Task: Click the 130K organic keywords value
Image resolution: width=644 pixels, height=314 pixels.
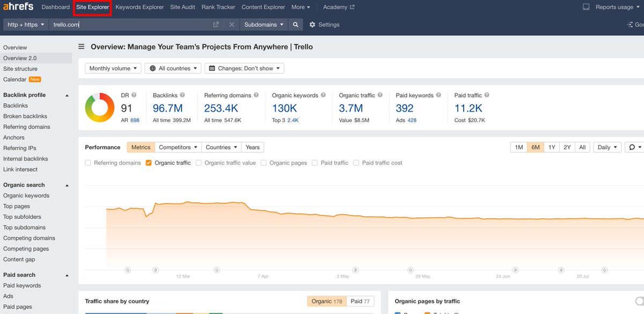Action: tap(284, 108)
